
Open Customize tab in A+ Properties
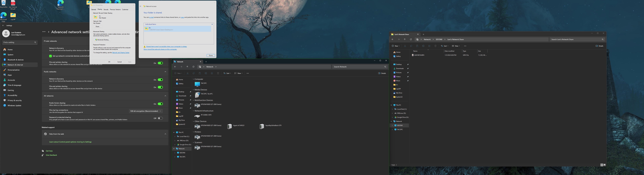click(125, 10)
